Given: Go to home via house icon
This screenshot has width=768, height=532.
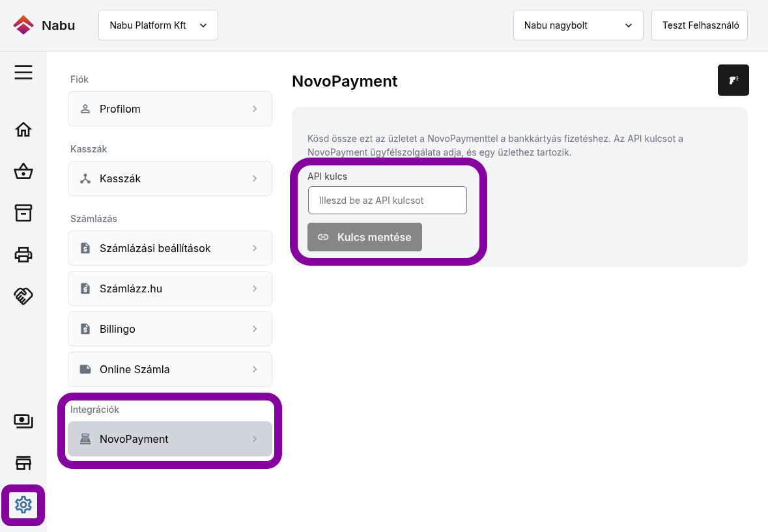Looking at the screenshot, I should point(23,130).
